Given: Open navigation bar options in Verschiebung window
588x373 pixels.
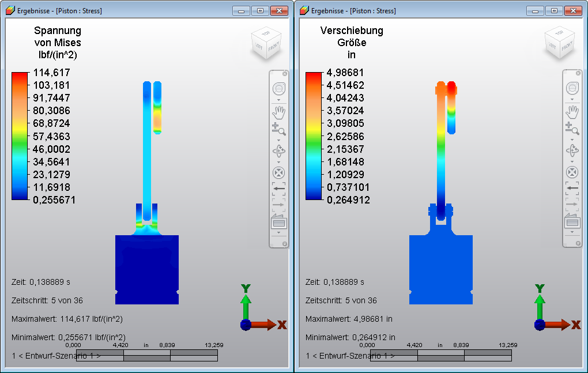Looking at the screenshot, I should (x=578, y=243).
